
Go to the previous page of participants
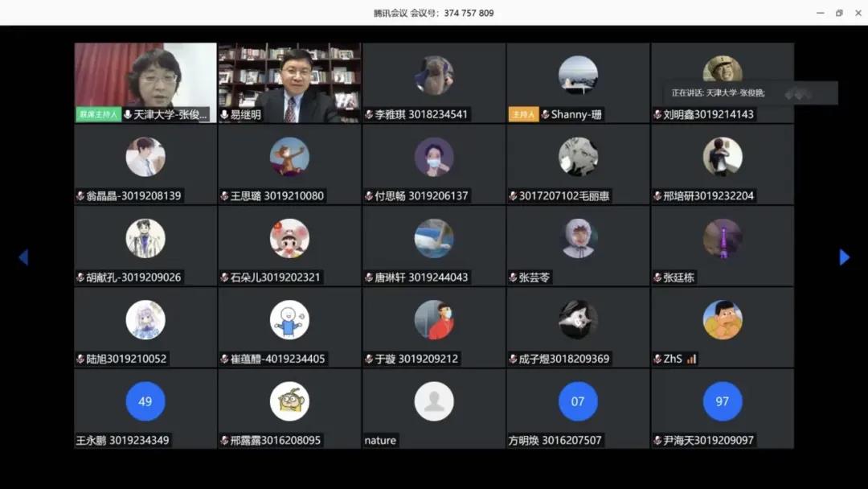tap(23, 257)
